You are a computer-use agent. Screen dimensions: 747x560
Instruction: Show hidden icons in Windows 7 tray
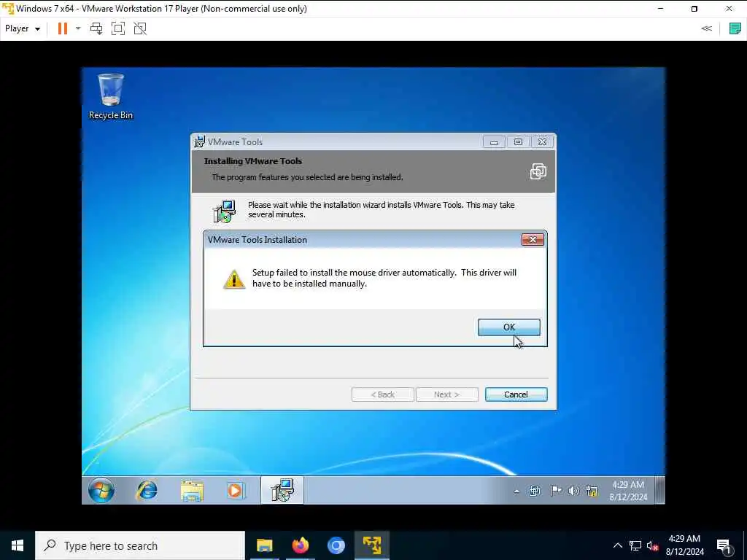click(516, 491)
